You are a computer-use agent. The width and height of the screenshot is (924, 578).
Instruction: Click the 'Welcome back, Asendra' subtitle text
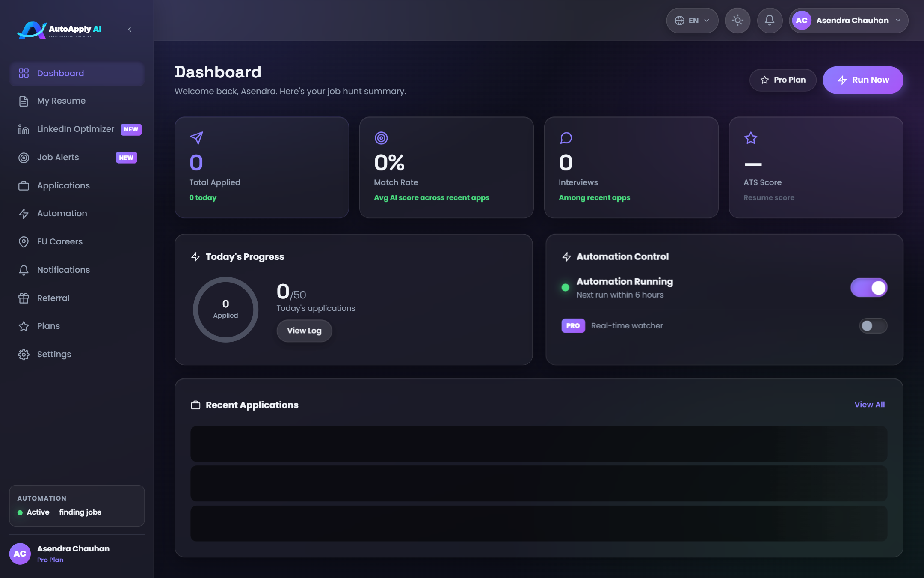pyautogui.click(x=290, y=92)
